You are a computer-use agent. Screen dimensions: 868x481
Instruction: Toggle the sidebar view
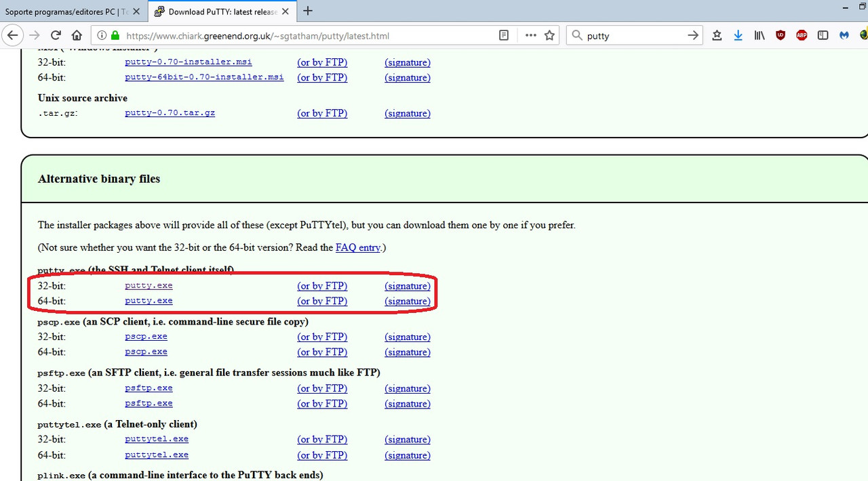(823, 36)
